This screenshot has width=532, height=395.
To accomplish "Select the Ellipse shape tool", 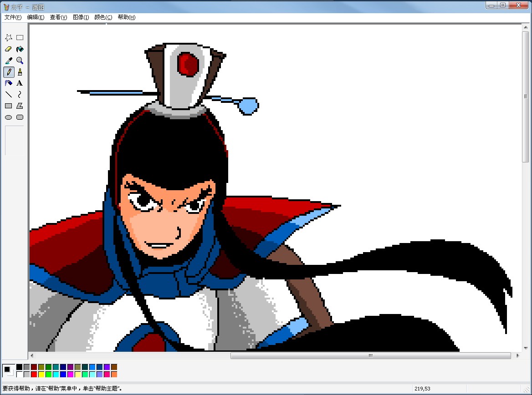I will 9,117.
